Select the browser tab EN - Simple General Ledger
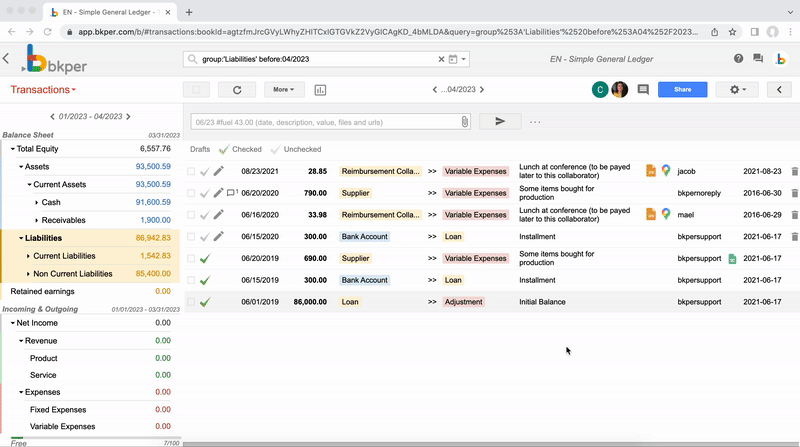This screenshot has height=447, width=800. [x=110, y=12]
